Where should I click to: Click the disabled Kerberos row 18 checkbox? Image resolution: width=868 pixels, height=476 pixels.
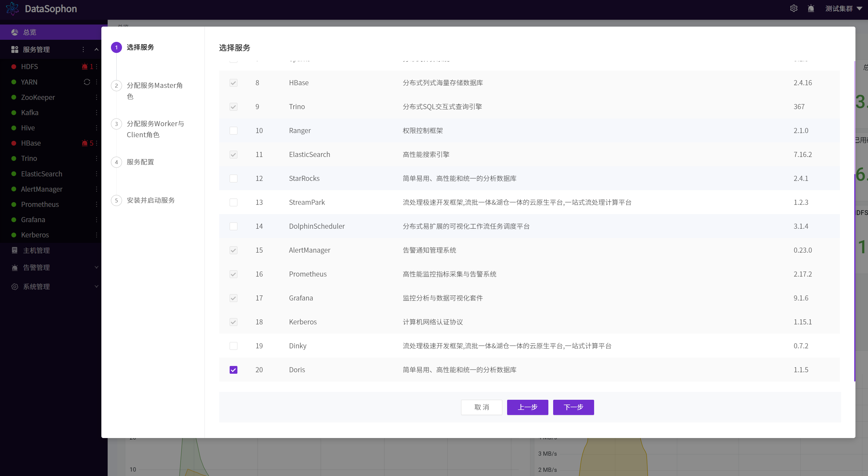pos(233,322)
